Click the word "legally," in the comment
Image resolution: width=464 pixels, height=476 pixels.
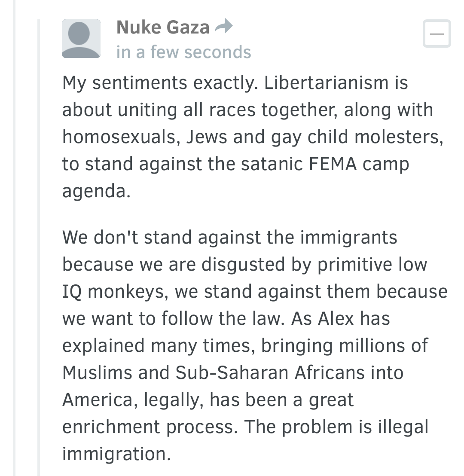click(x=174, y=400)
